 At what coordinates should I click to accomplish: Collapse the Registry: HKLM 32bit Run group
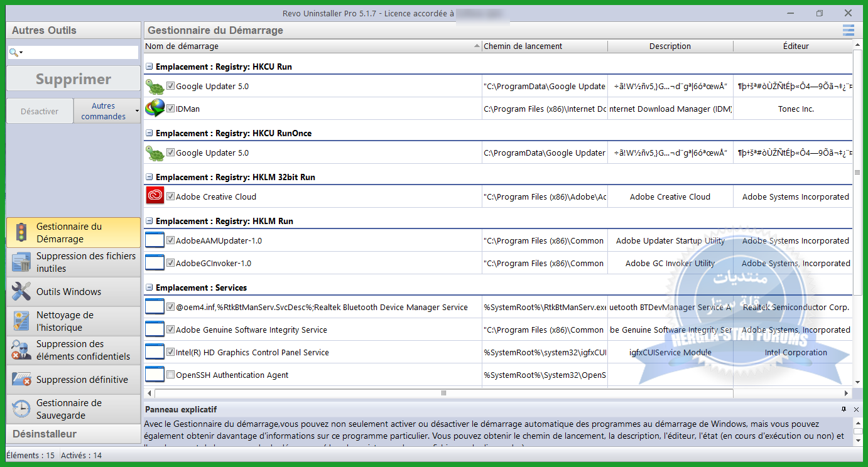click(x=149, y=178)
